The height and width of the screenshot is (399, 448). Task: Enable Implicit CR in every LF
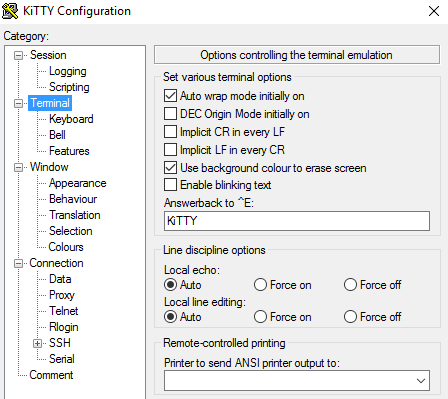click(x=170, y=132)
